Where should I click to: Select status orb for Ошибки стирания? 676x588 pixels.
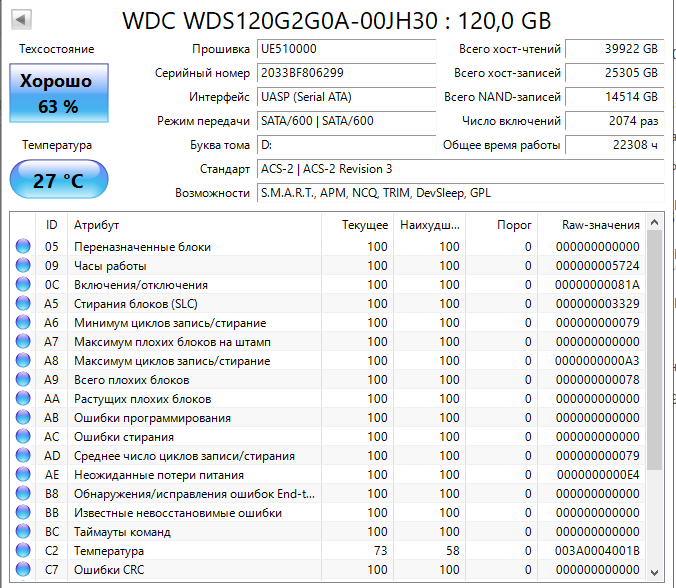click(x=23, y=436)
